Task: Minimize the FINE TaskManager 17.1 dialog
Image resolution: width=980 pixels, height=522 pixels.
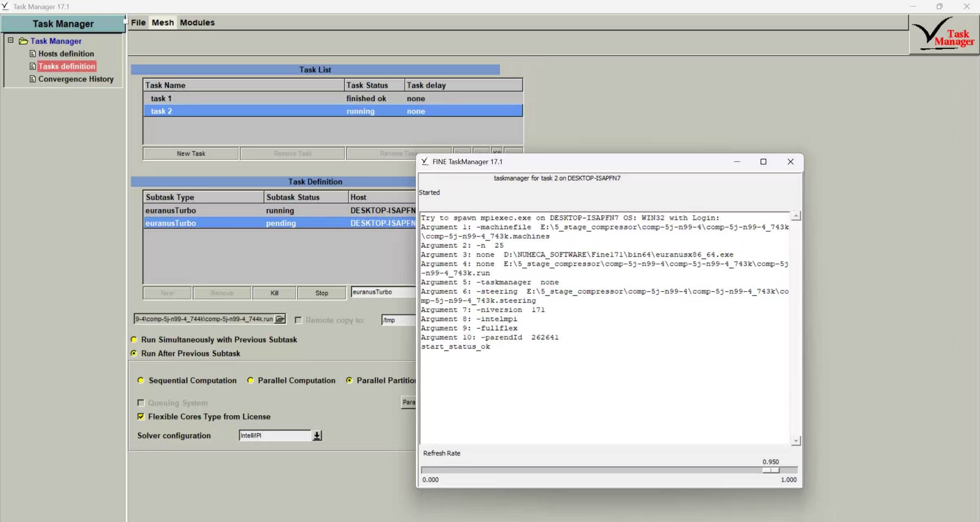Action: pos(737,161)
